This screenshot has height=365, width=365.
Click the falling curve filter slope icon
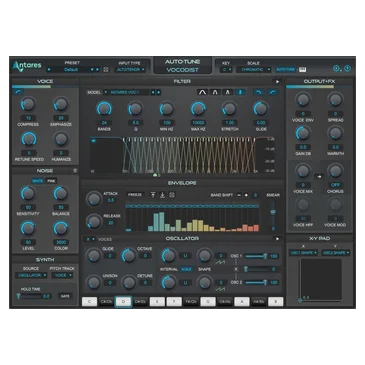point(259,92)
